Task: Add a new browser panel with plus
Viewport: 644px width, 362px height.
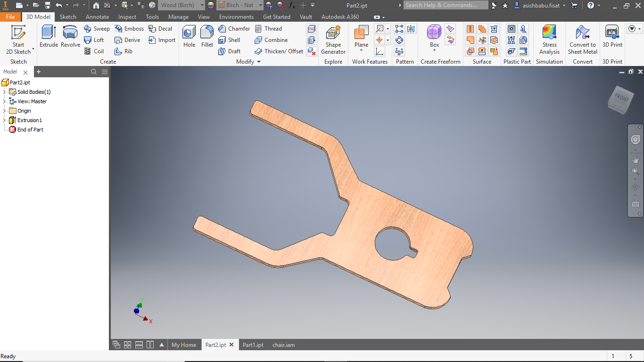Action: 39,72
